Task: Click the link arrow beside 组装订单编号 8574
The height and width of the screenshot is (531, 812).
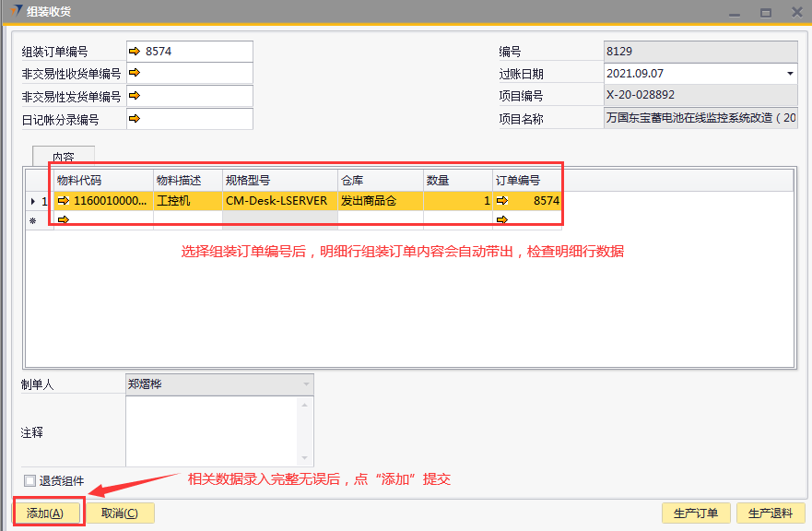Action: (135, 52)
